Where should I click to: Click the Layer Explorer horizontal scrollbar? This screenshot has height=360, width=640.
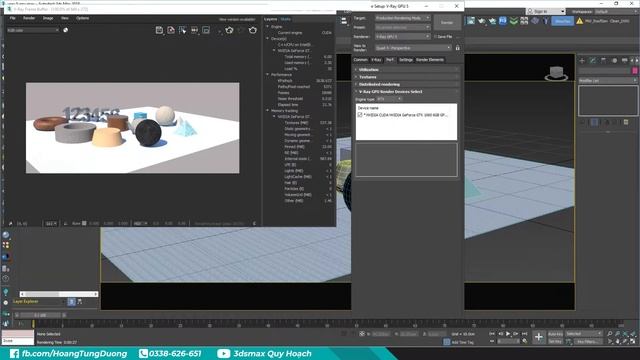(59, 294)
